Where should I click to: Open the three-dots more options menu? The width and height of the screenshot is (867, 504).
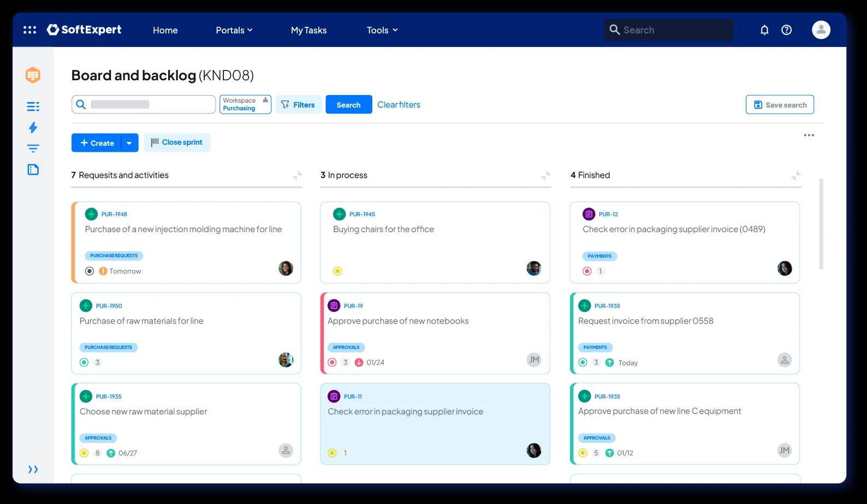[809, 135]
